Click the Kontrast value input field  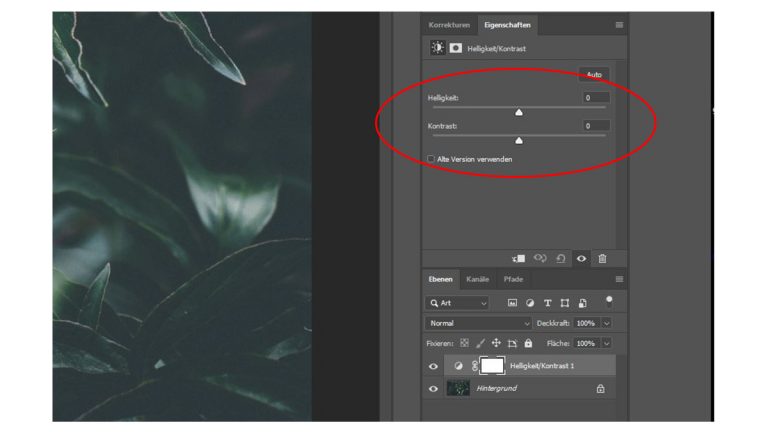tap(596, 126)
